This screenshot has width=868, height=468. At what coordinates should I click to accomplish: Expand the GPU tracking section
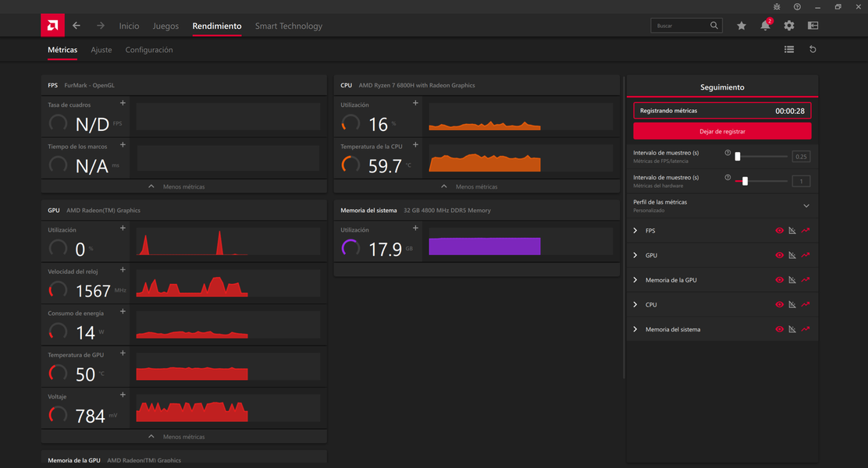(635, 256)
